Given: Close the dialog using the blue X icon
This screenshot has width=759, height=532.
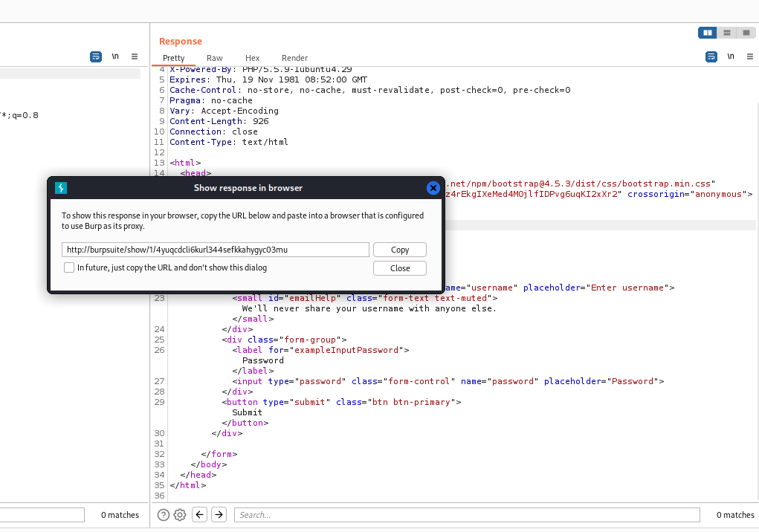Looking at the screenshot, I should click(433, 188).
